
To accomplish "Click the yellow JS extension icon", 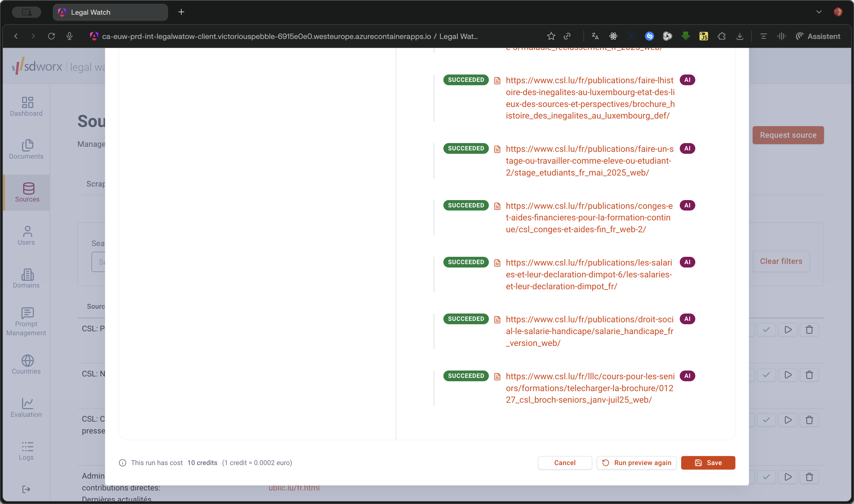I will coord(703,36).
